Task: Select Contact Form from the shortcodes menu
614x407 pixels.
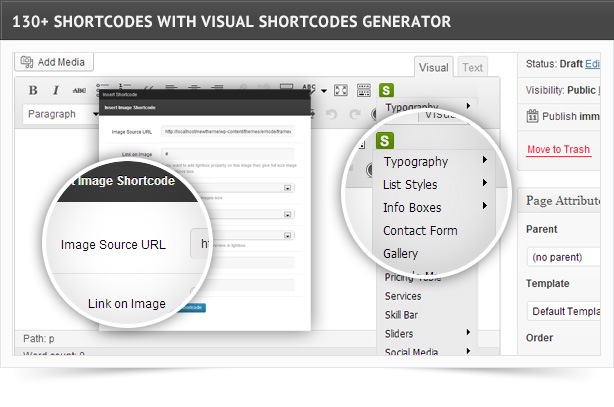Action: pyautogui.click(x=420, y=230)
